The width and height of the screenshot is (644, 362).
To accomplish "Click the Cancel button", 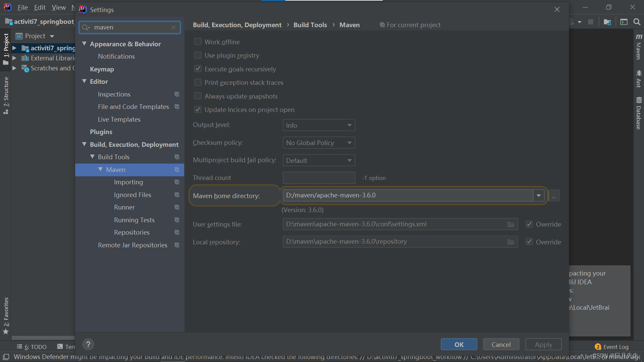I will tap(501, 344).
